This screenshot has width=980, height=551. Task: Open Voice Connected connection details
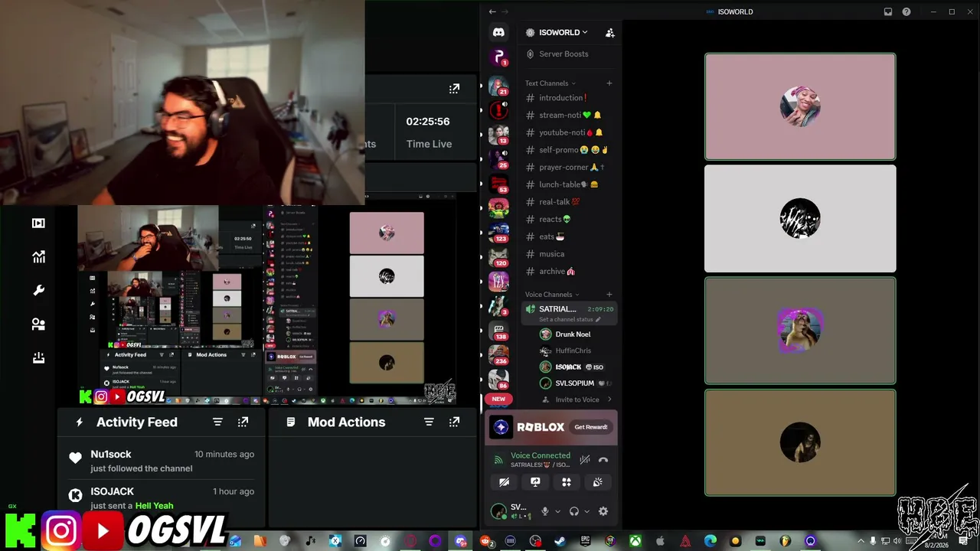tap(541, 455)
